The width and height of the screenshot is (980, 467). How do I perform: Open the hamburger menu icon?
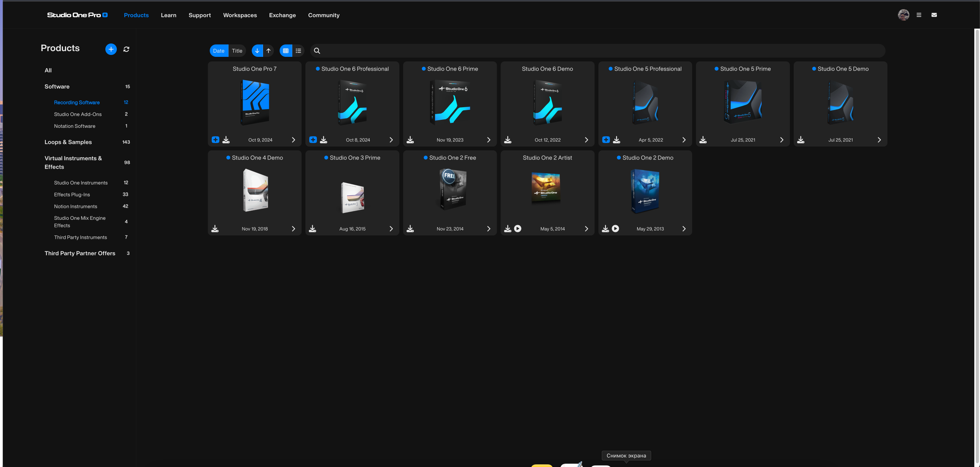tap(919, 15)
